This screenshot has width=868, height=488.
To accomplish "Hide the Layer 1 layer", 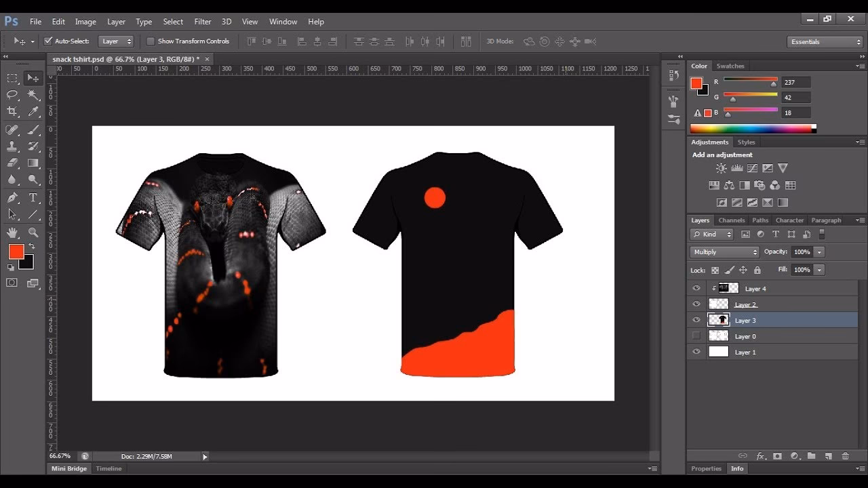I will 696,352.
